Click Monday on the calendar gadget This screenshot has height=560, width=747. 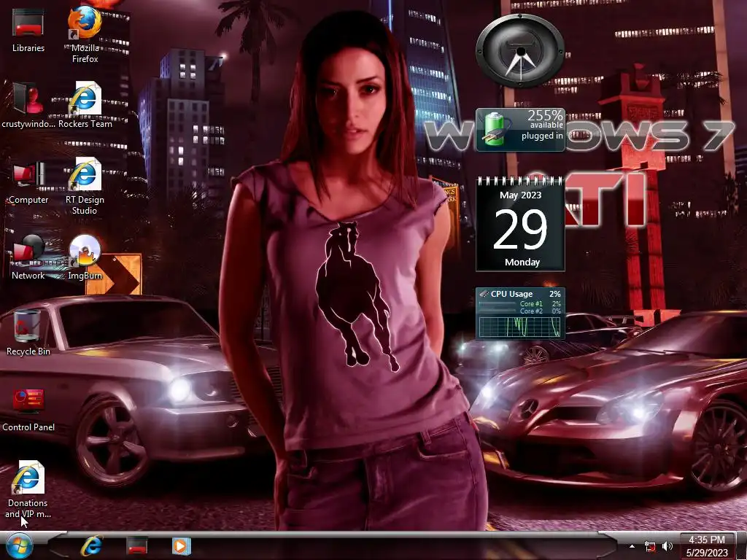[x=522, y=262]
